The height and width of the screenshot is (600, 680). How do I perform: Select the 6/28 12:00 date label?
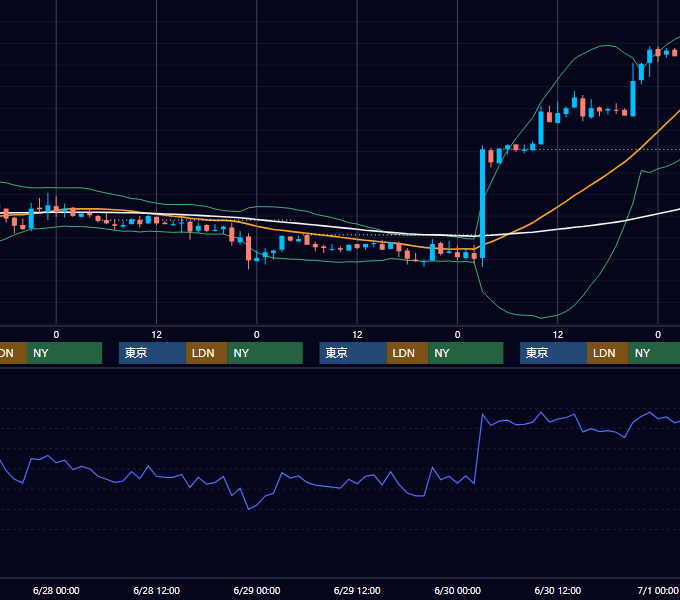click(x=157, y=590)
